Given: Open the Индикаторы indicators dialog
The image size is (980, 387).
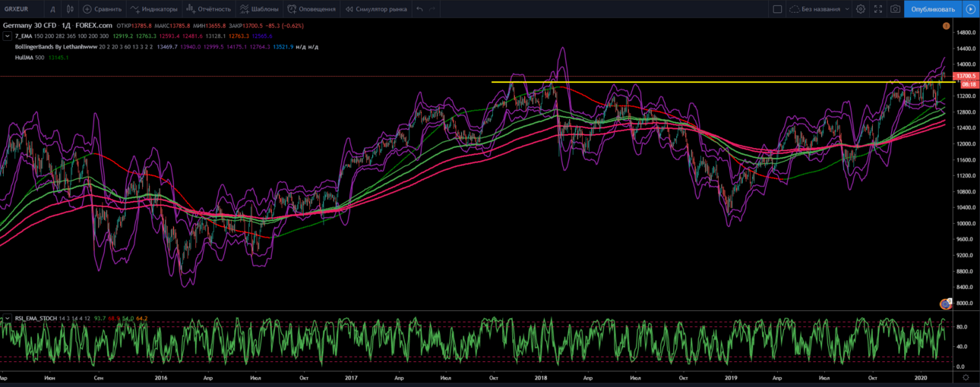Looking at the screenshot, I should (x=154, y=9).
